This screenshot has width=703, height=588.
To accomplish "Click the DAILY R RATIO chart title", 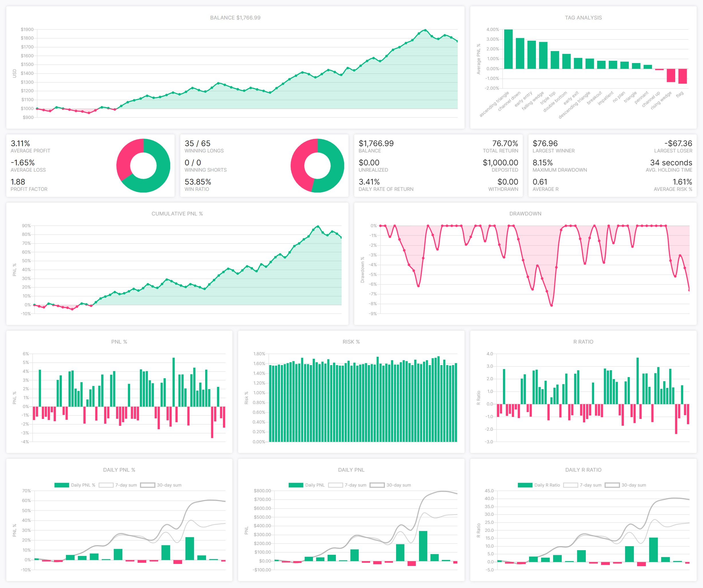I will point(583,470).
